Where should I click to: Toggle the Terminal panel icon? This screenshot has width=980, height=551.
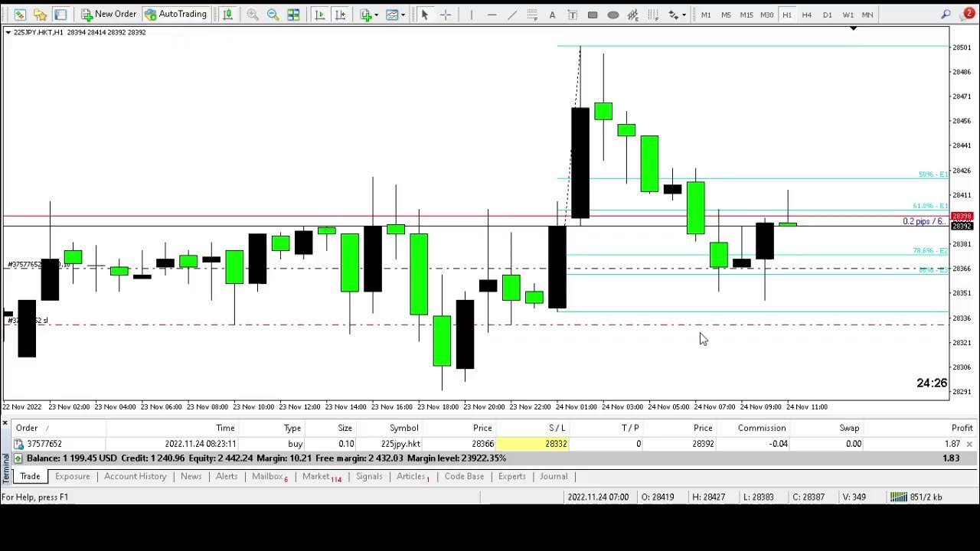click(x=60, y=15)
